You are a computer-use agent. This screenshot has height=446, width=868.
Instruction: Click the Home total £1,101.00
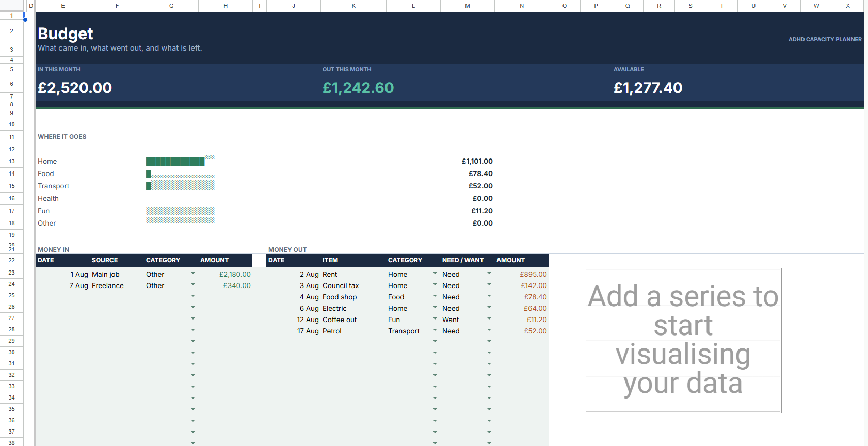[x=477, y=161]
